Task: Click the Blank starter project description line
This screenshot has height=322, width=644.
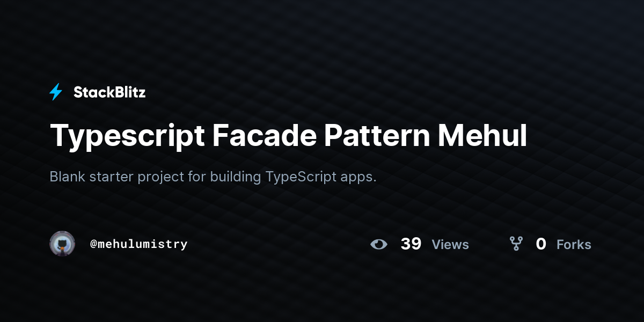Action: point(213,177)
